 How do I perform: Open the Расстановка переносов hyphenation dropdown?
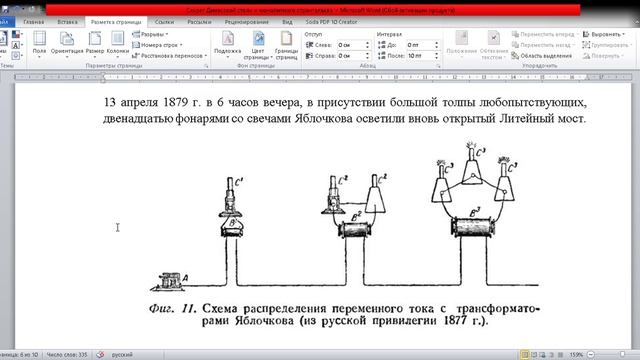(x=170, y=56)
